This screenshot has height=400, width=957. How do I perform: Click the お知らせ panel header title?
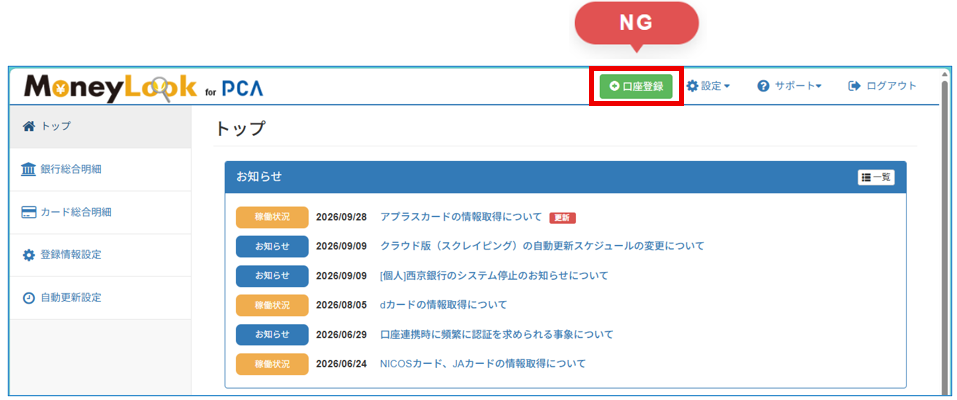tap(259, 176)
